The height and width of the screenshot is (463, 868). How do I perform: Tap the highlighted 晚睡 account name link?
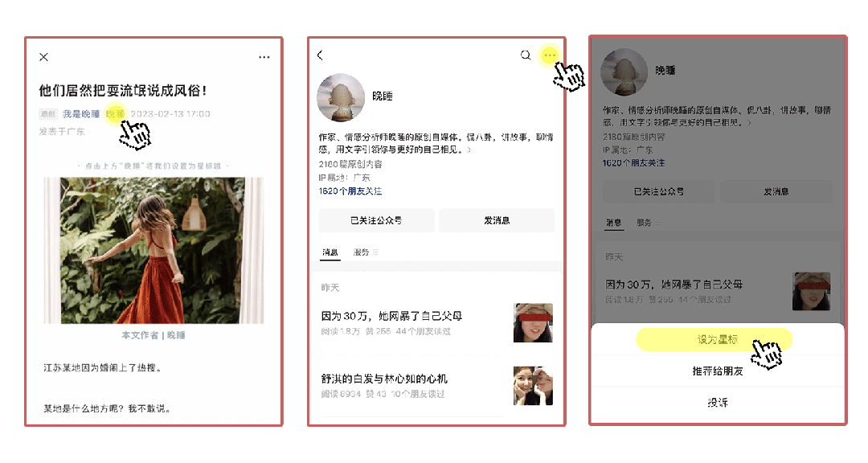(x=116, y=113)
